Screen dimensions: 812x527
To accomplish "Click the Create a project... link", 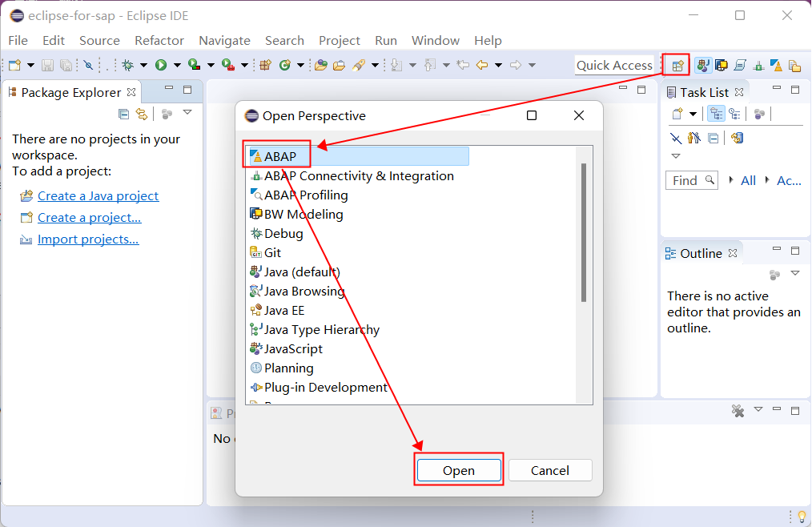I will (x=89, y=218).
